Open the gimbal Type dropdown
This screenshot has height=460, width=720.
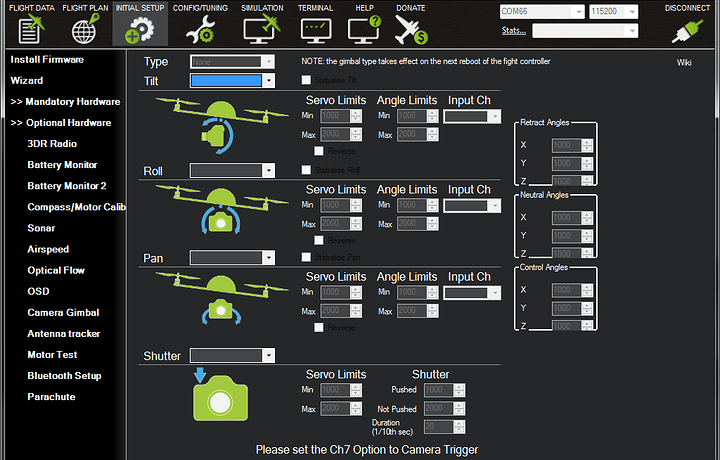click(x=232, y=62)
